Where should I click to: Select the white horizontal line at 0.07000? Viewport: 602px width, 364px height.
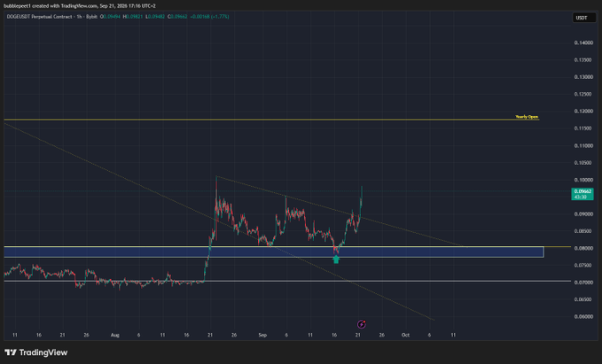tap(287, 281)
